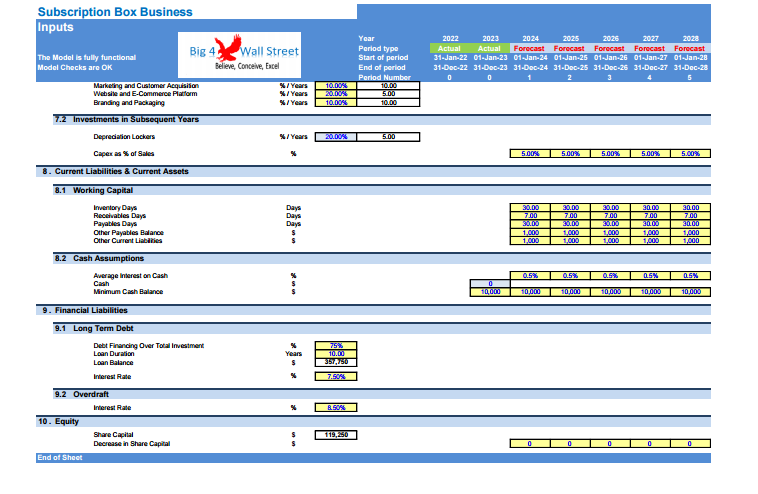
Task: Edit overdraft Interest Rate 8.50% cell
Action: coord(336,408)
